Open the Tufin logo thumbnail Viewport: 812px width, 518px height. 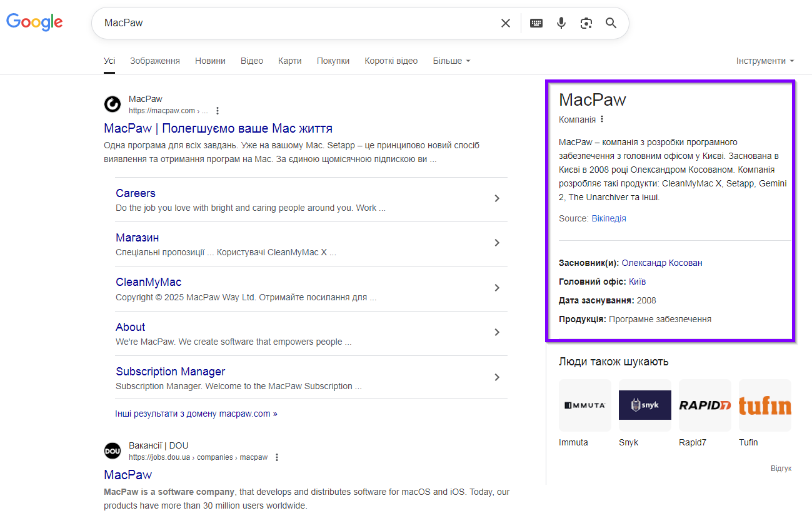[x=765, y=405]
